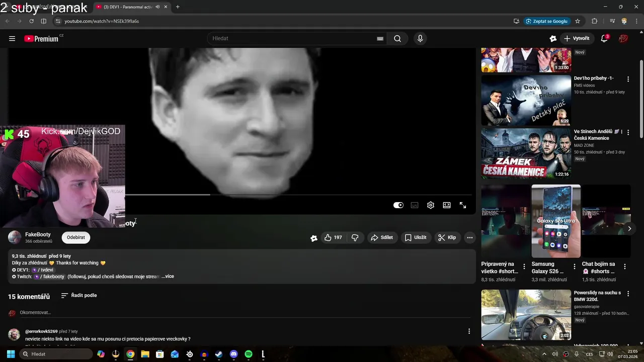644x362 pixels.
Task: Click the address bar URL
Action: [102, 21]
